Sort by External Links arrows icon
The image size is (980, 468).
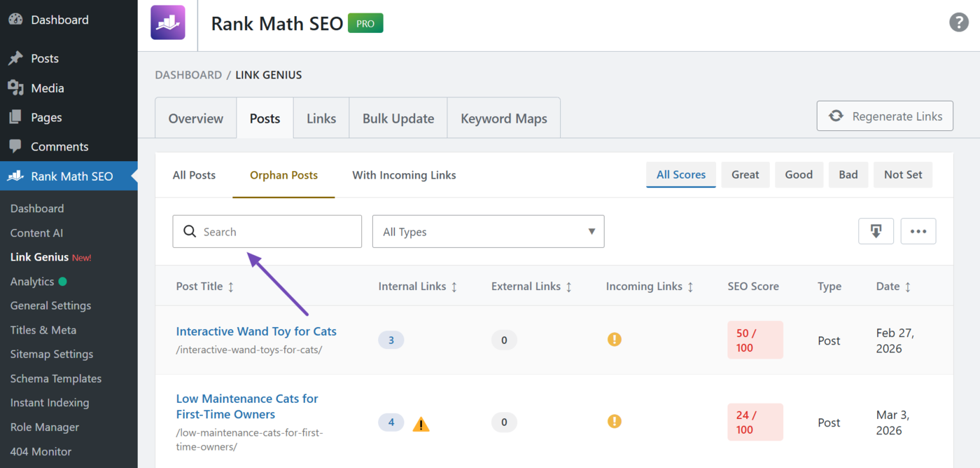point(568,287)
